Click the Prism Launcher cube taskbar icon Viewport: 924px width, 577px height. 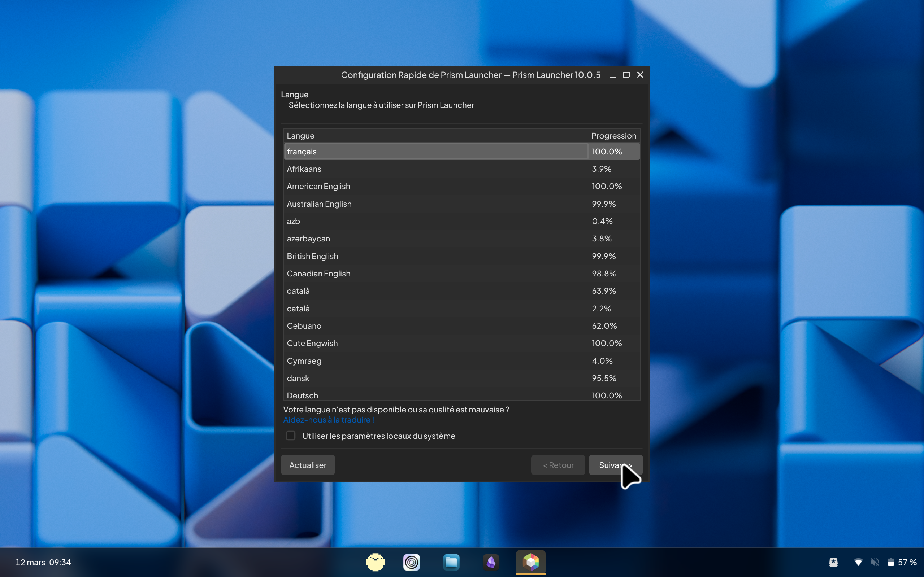531,562
